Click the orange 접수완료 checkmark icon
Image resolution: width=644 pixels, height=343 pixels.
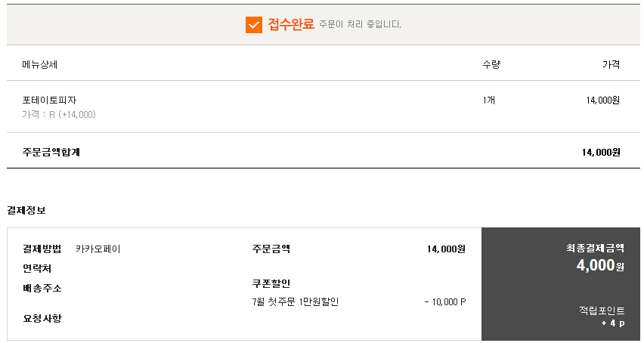pyautogui.click(x=254, y=25)
